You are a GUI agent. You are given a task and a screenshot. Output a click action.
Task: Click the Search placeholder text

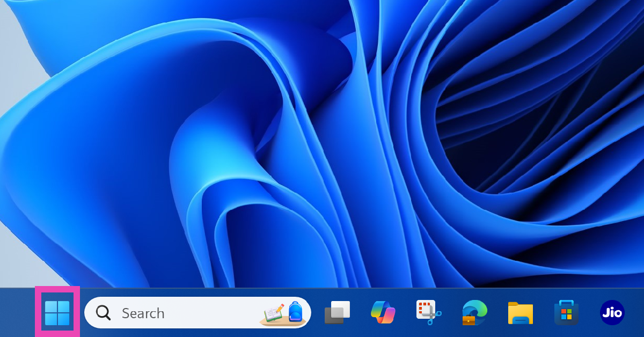pyautogui.click(x=143, y=313)
